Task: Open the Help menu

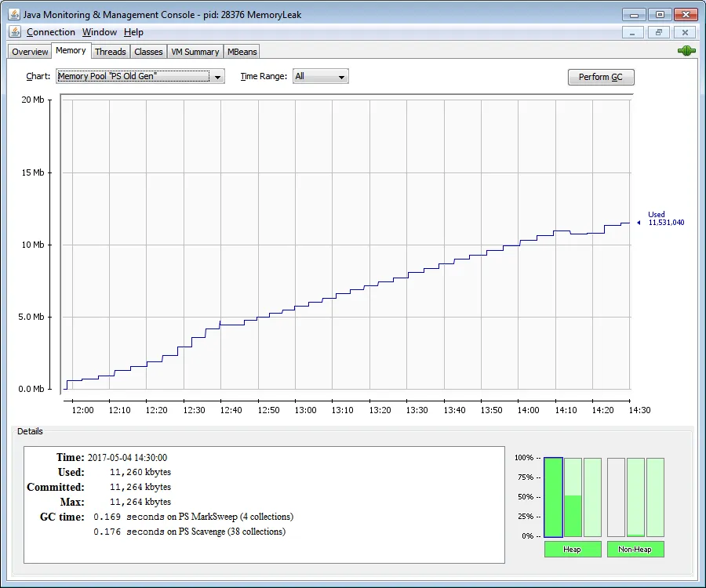Action: 133,32
